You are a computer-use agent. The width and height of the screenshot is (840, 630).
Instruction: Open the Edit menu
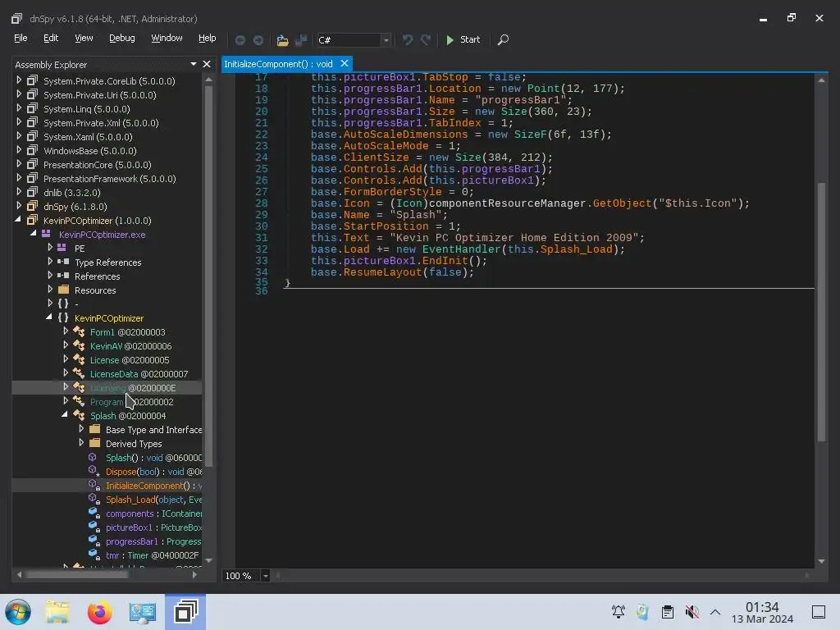[50, 38]
